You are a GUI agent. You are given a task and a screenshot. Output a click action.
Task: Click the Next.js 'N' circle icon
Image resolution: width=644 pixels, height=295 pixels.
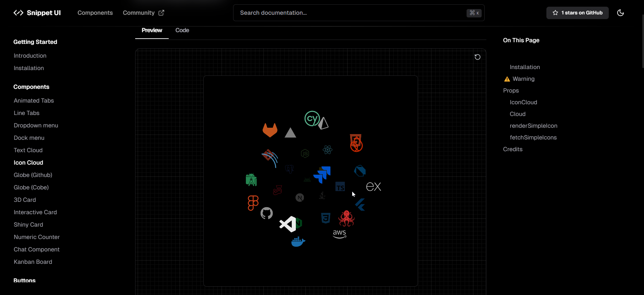(x=300, y=198)
